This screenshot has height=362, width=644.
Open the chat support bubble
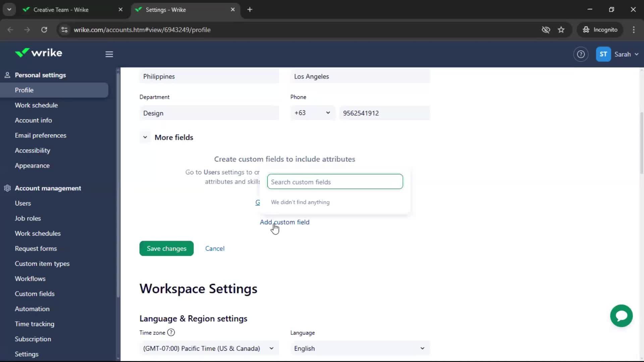[x=621, y=316]
